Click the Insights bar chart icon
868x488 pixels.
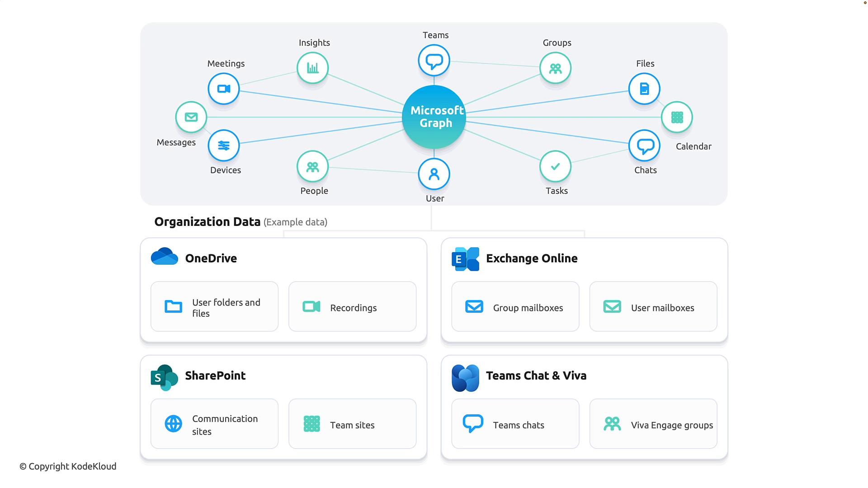point(312,68)
